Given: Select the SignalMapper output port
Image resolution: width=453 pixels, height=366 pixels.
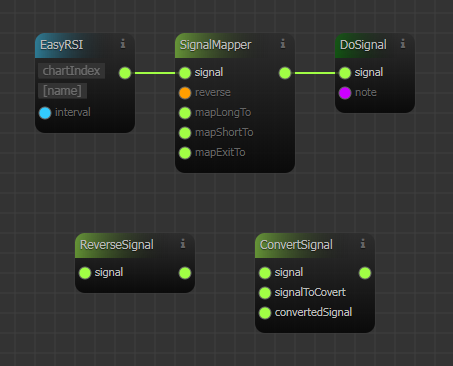Looking at the screenshot, I should [x=285, y=73].
